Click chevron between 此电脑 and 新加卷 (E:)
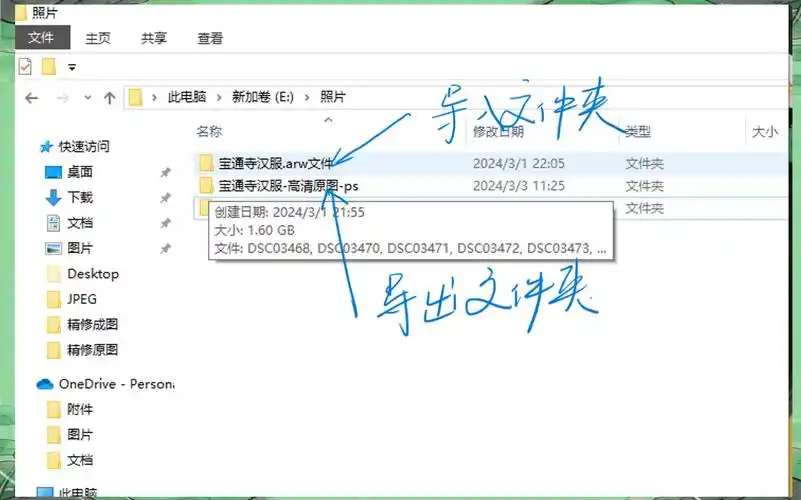 coord(219,97)
